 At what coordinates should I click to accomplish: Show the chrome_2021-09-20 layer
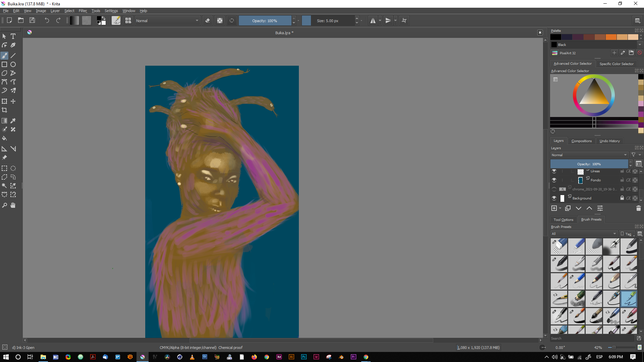pos(554,189)
